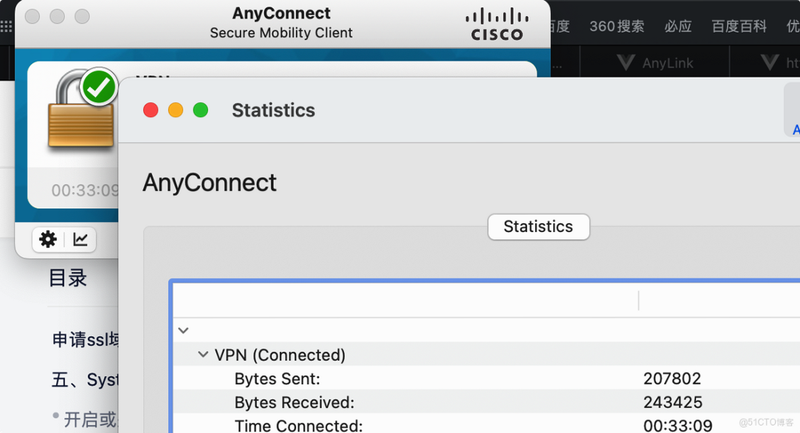Switch to the AnyLink browser tab
The width and height of the screenshot is (800, 433).
(656, 63)
